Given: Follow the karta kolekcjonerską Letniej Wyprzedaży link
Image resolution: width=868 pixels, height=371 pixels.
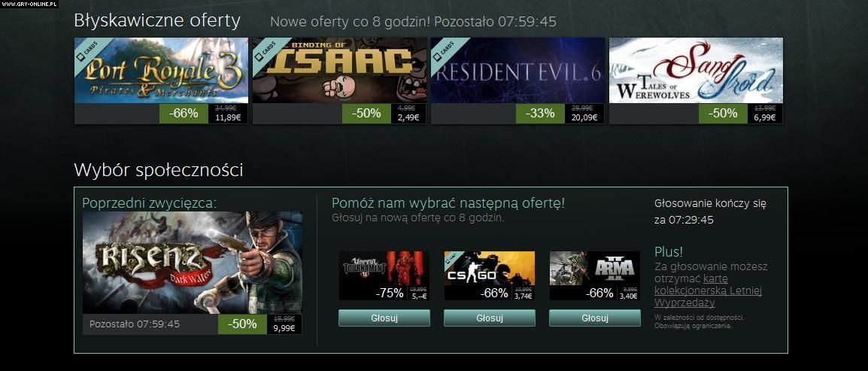Looking at the screenshot, I should (708, 290).
